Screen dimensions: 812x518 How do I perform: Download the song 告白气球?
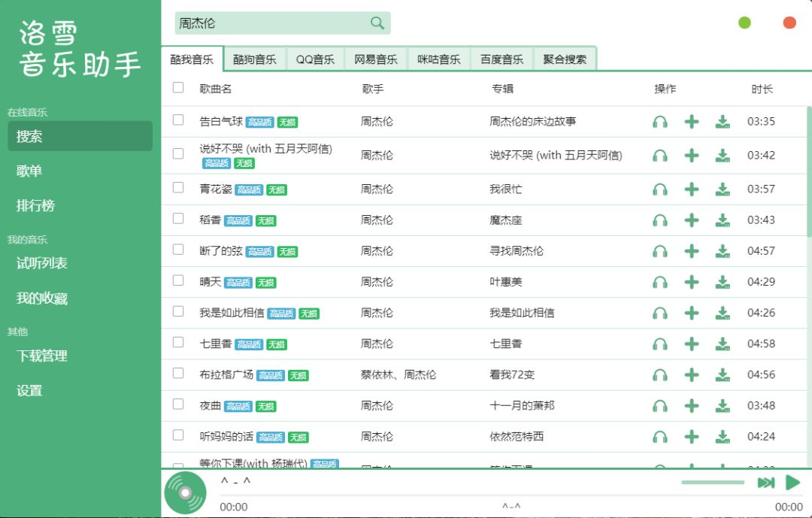(723, 122)
